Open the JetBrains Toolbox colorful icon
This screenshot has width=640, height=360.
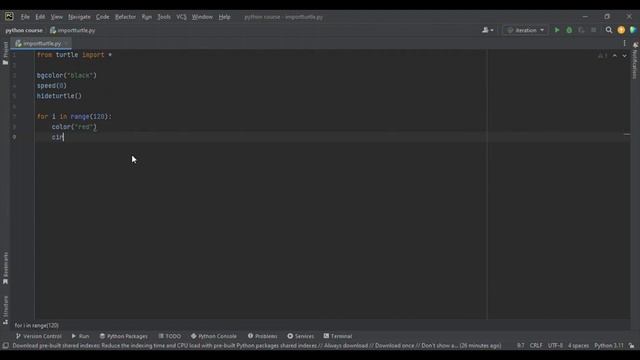click(x=633, y=30)
